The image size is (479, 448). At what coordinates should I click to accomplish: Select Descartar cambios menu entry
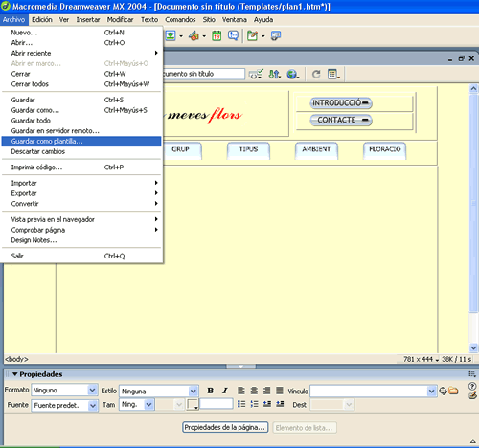[x=81, y=151]
